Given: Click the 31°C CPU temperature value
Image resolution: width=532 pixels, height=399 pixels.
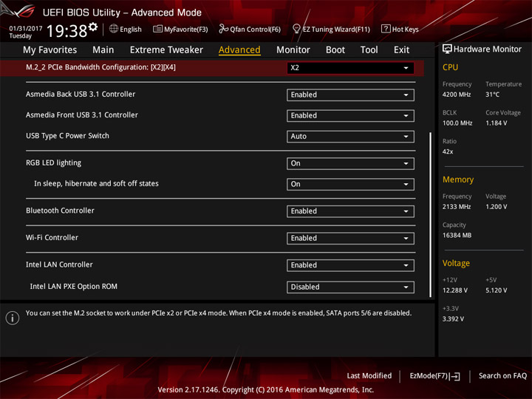Looking at the screenshot, I should (x=492, y=95).
